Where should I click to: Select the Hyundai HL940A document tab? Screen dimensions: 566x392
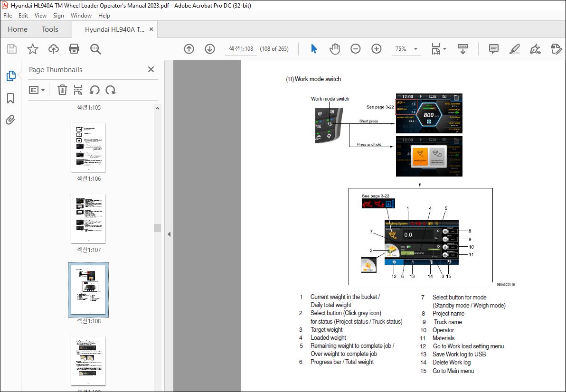pos(114,29)
